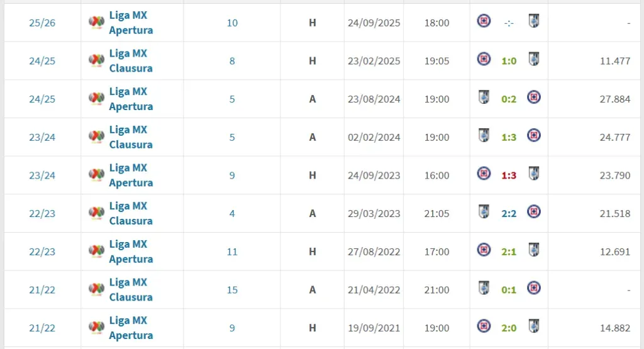Open the 1:3 red result from 24/09/2023
The image size is (644, 349).
pos(509,175)
